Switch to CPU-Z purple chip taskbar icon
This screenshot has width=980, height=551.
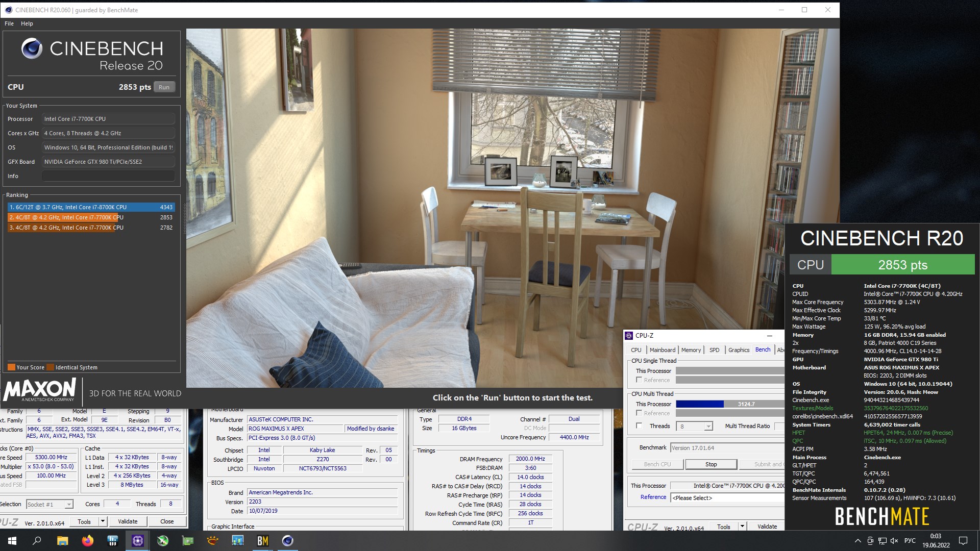point(138,541)
